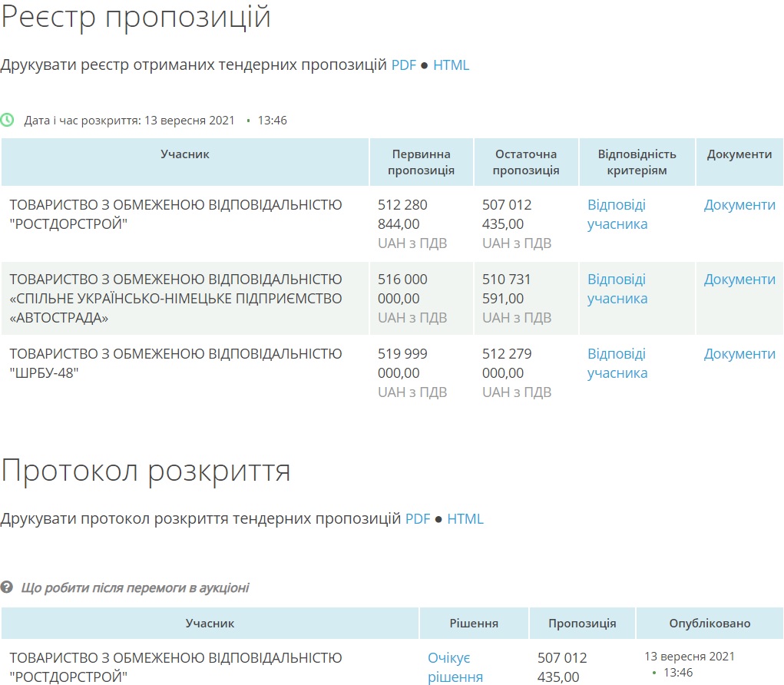This screenshot has height=685, width=784.
Task: Download opening protocol as PDF
Action: click(x=418, y=519)
